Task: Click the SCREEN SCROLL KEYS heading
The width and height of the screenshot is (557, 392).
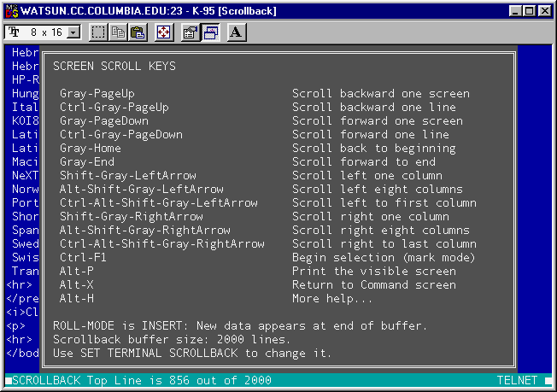Action: tap(114, 66)
